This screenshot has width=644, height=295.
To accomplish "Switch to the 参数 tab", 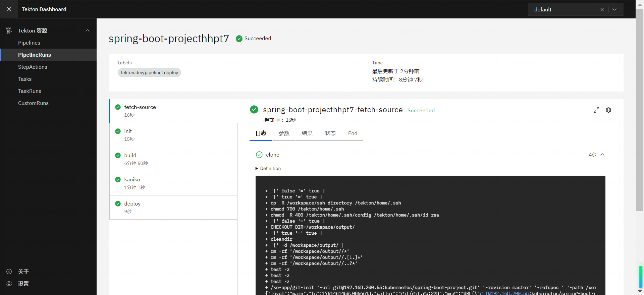I will tap(284, 133).
